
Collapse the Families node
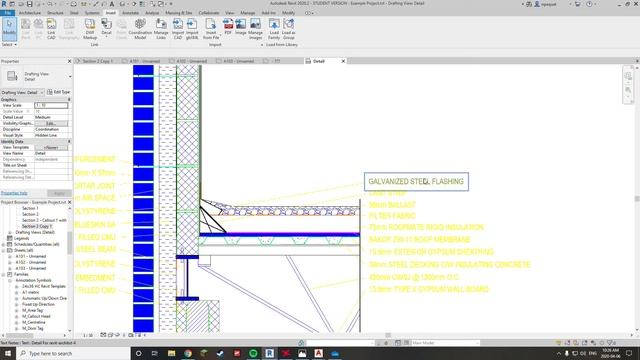click(x=4, y=274)
